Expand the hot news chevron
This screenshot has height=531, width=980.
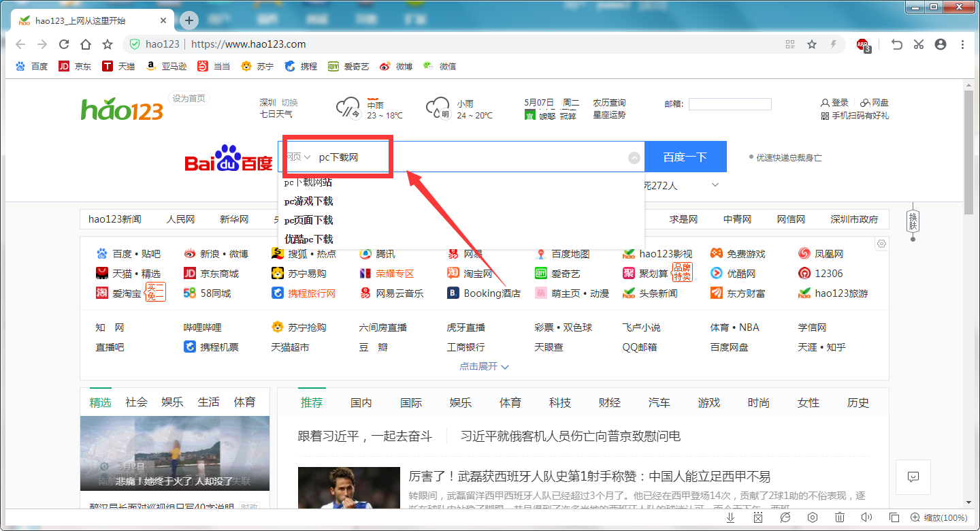pyautogui.click(x=714, y=184)
